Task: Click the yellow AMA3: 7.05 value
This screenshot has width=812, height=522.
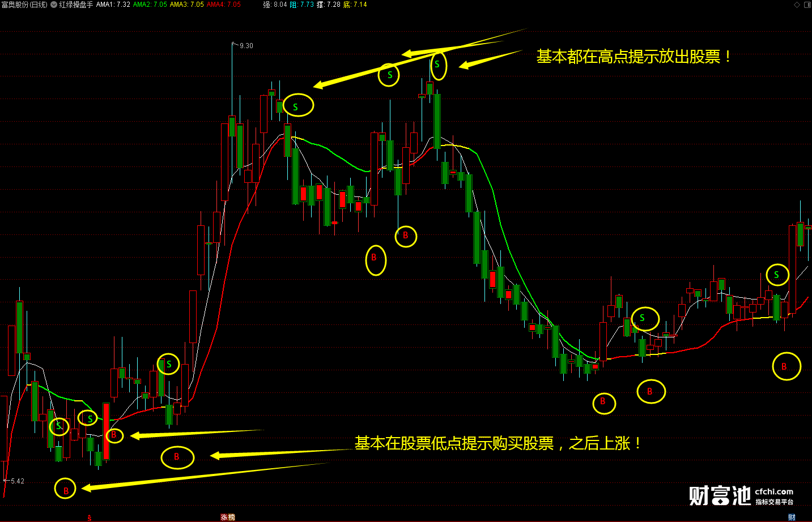Action: [187, 5]
